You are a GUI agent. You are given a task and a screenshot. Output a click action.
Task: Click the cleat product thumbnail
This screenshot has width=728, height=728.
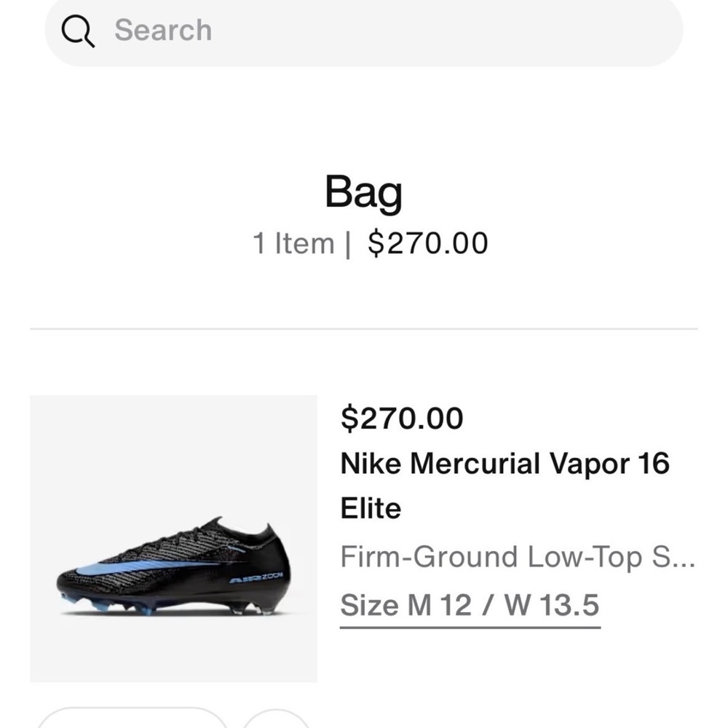173,537
